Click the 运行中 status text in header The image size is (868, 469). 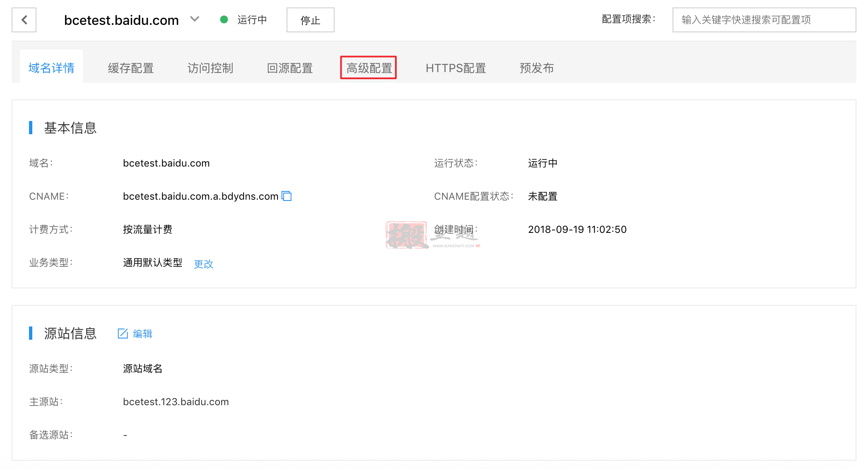252,19
